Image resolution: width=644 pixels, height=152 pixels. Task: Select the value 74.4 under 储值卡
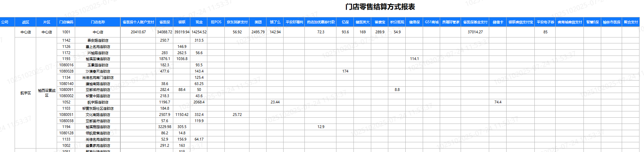(498, 102)
